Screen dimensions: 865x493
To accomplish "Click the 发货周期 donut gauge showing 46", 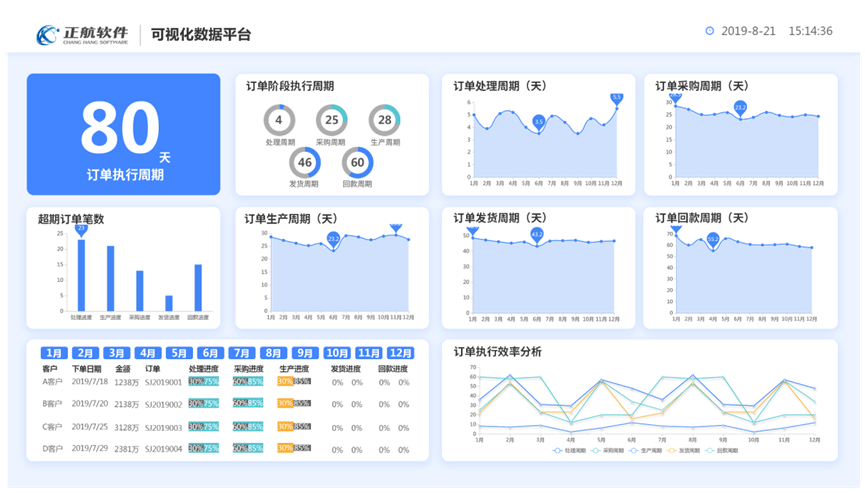I will (305, 162).
